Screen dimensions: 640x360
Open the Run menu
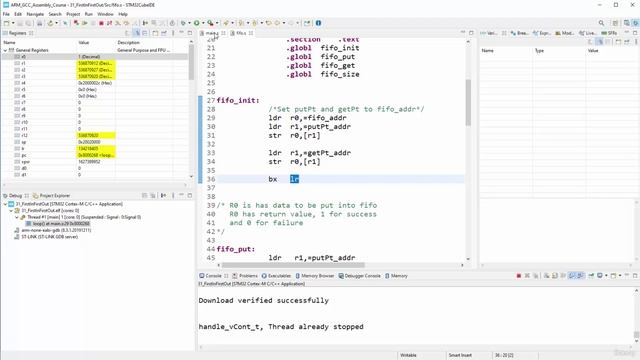click(x=89, y=14)
